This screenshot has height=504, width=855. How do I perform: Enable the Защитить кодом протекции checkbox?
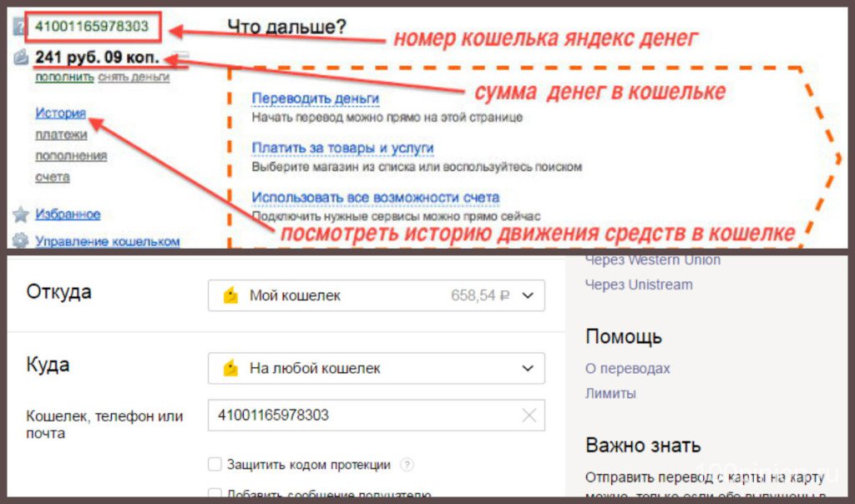215,465
